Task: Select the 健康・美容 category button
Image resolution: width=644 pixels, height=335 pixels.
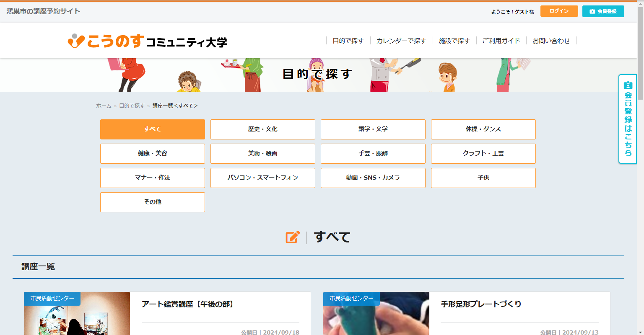Action: pos(153,154)
